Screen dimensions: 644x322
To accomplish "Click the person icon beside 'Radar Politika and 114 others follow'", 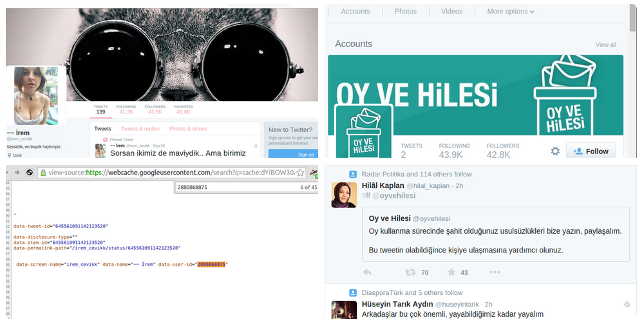I will click(353, 174).
